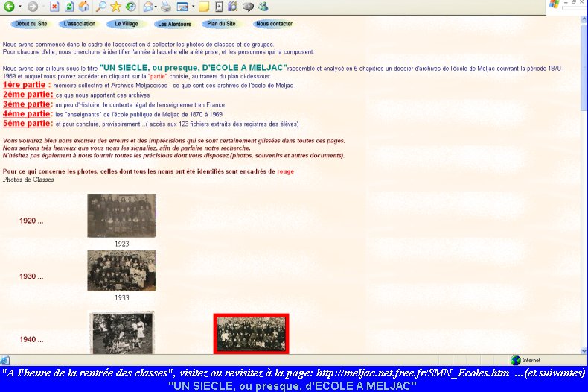Switch to the 'Nous contacter' tab

tap(273, 24)
